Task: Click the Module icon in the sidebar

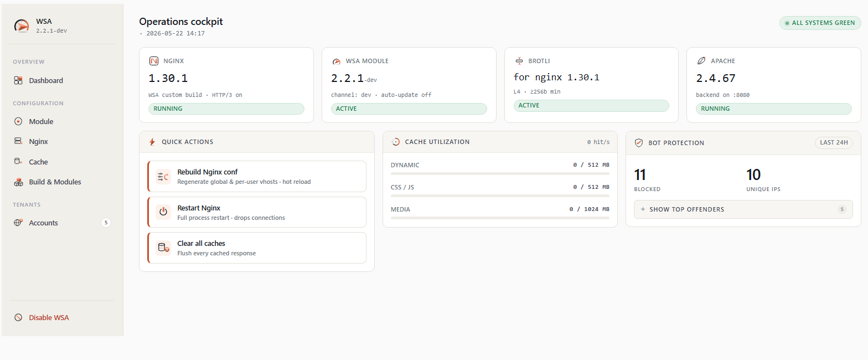Action: (18, 121)
